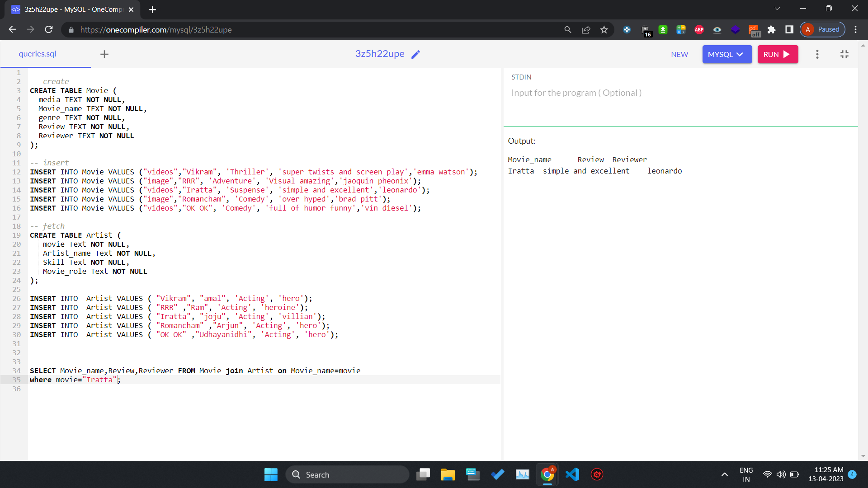Show hidden system tray icons chevron
Screen dimensions: 868x488
tap(724, 474)
